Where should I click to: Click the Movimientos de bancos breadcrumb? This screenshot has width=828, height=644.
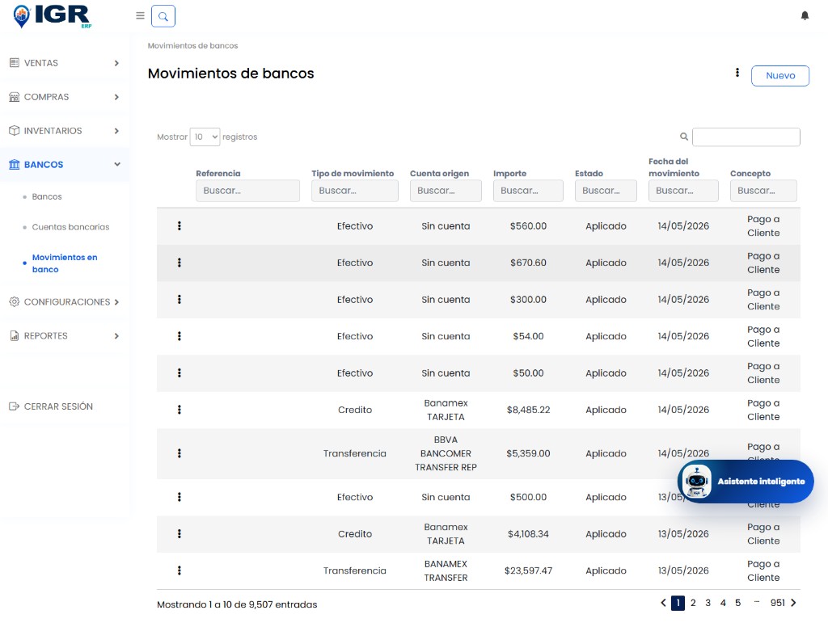coord(192,46)
